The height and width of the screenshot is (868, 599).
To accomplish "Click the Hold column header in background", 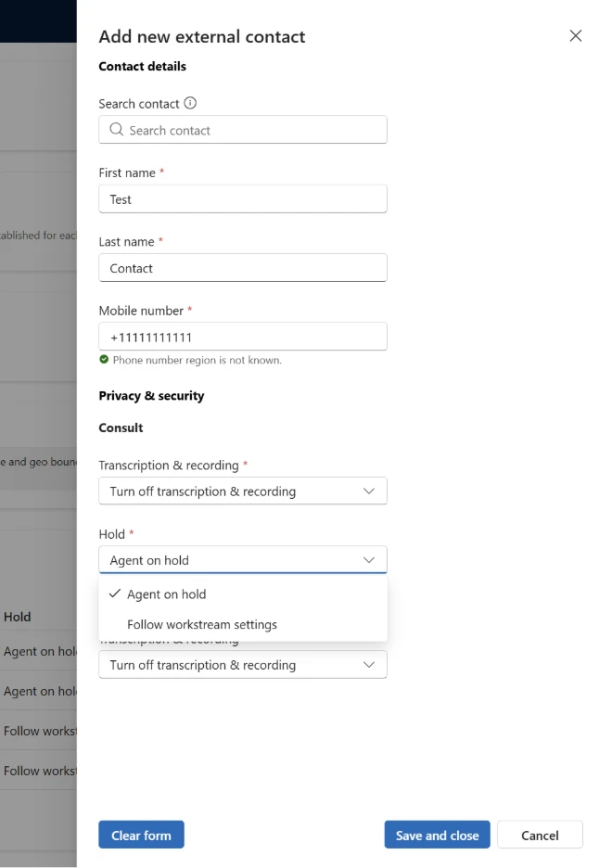I will tap(18, 617).
